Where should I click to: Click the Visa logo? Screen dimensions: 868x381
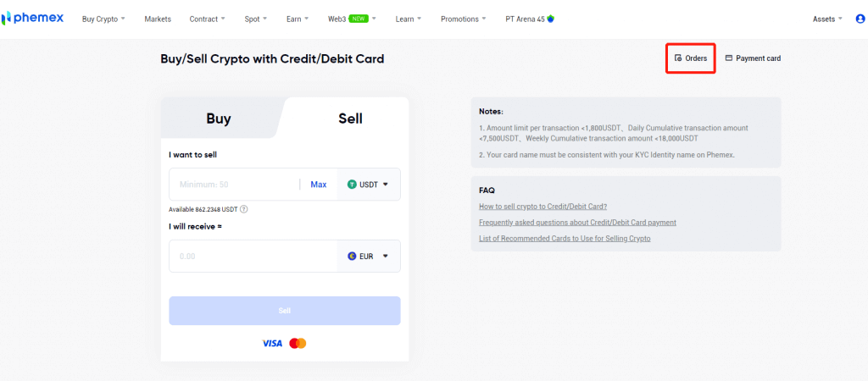[272, 343]
